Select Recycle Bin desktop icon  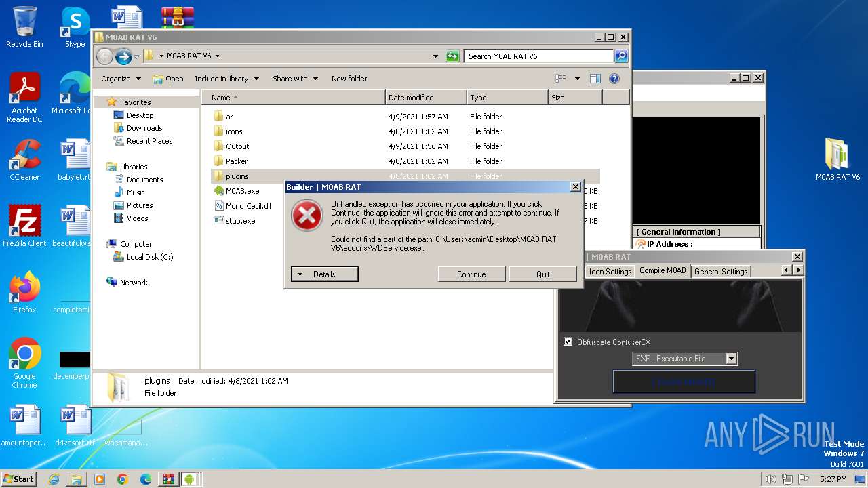point(24,27)
